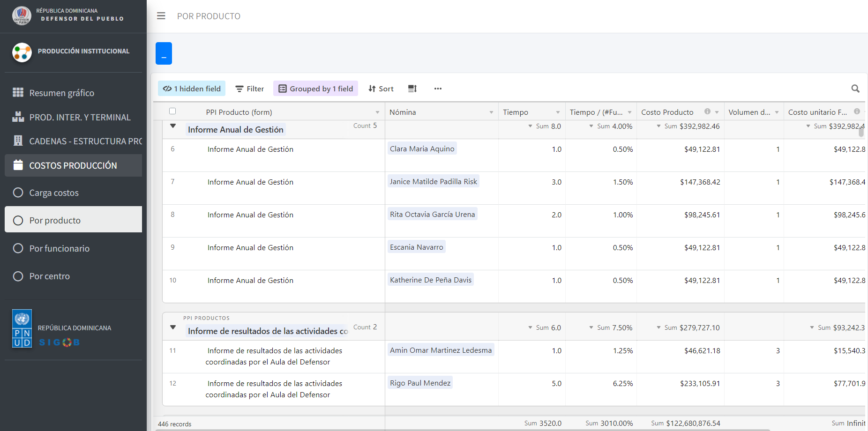Screen dimensions: 868x431
Task: Select row number 10
Action: (173, 280)
